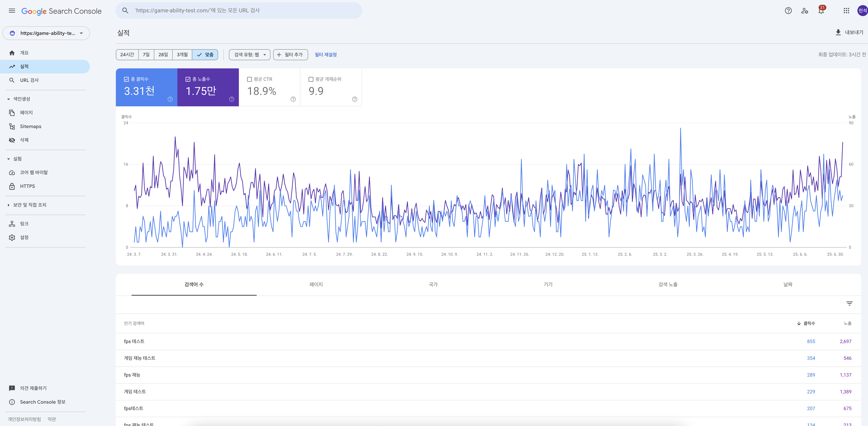Click the 필터 추가 button
Viewport: 868px width, 426px height.
pyautogui.click(x=290, y=55)
